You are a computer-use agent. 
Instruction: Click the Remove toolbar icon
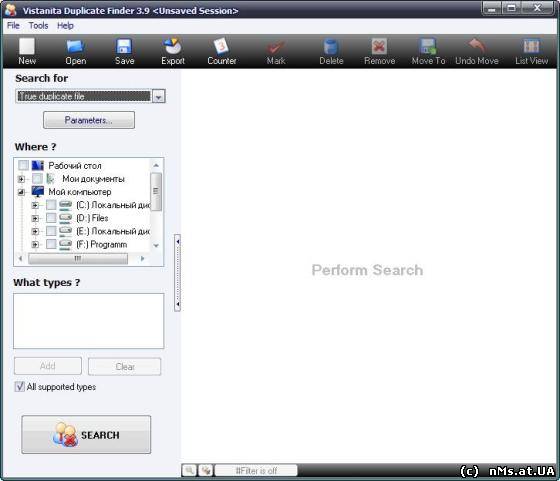point(379,47)
